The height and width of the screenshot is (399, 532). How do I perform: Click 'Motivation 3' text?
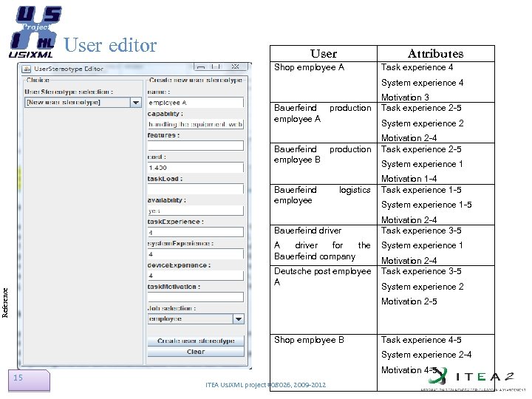tap(405, 98)
